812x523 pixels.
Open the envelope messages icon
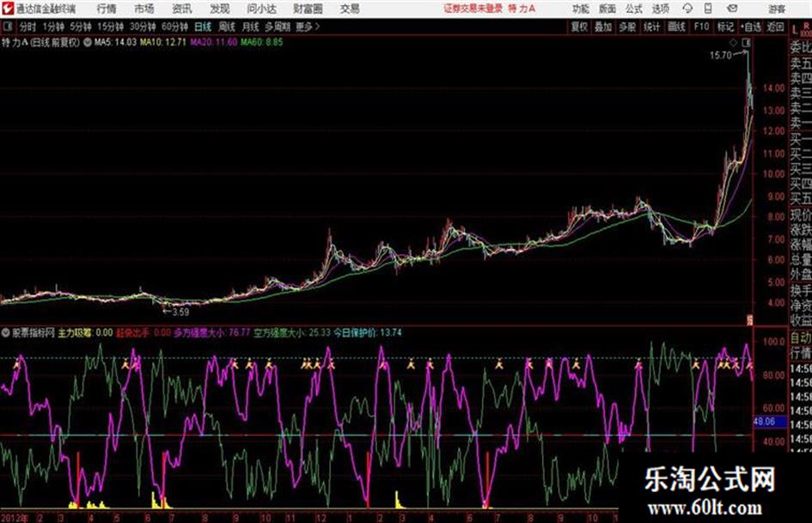[x=732, y=9]
